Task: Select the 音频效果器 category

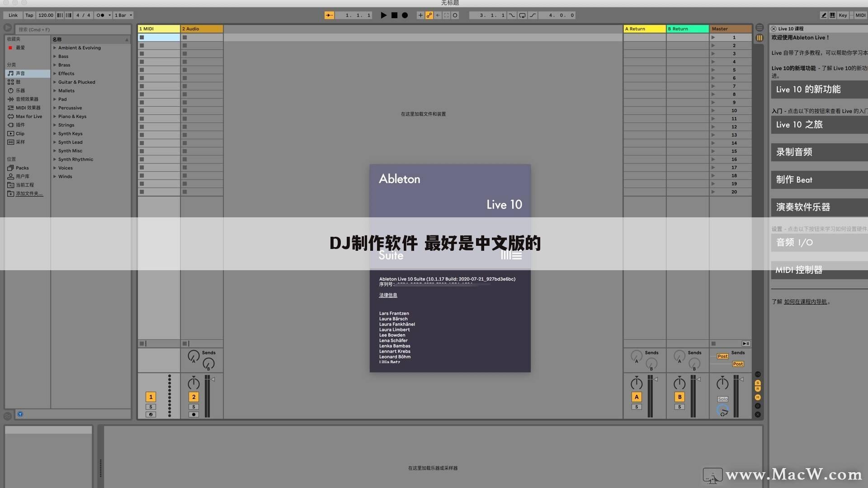Action: tap(27, 99)
